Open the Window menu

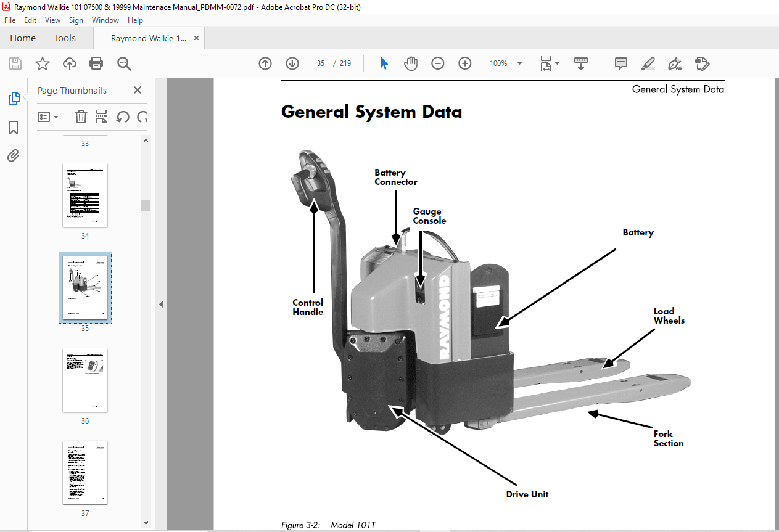click(x=105, y=20)
